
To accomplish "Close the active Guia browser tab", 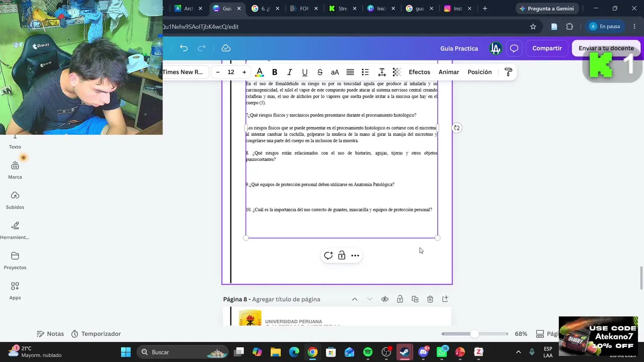I will [239, 9].
